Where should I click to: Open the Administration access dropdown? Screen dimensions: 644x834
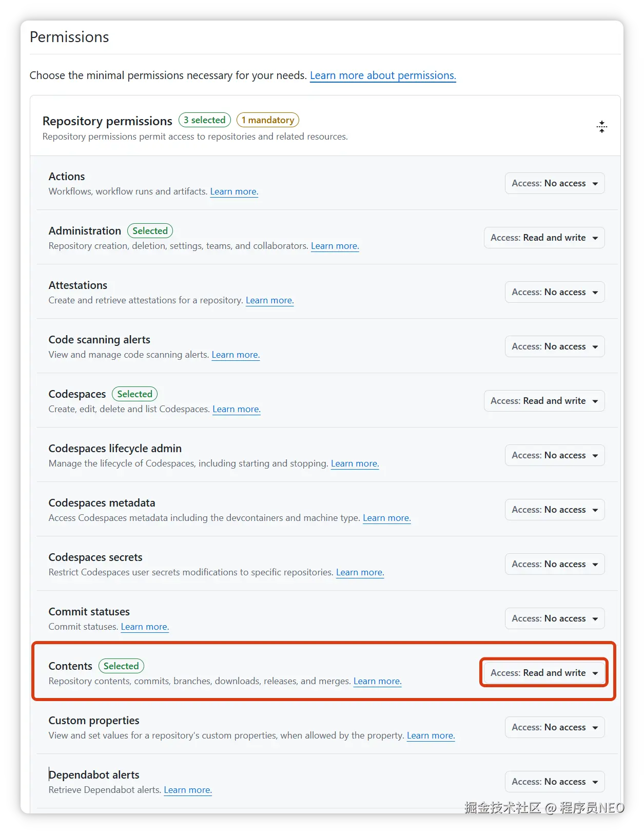coord(544,238)
